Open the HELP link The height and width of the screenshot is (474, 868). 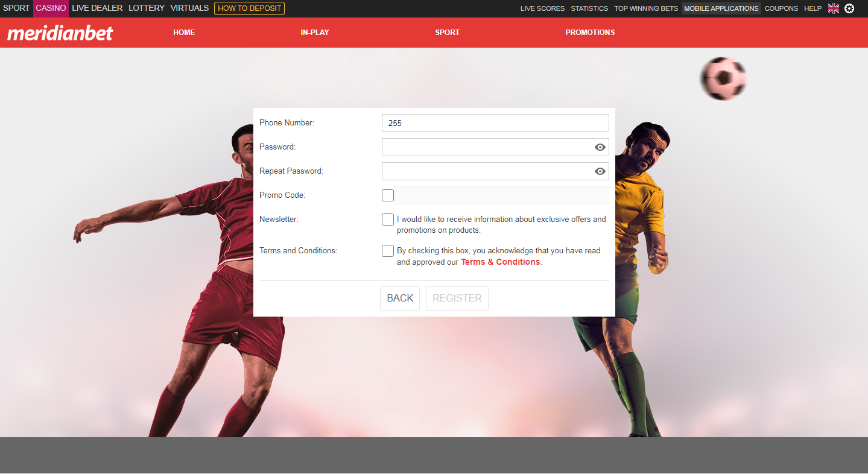(813, 8)
